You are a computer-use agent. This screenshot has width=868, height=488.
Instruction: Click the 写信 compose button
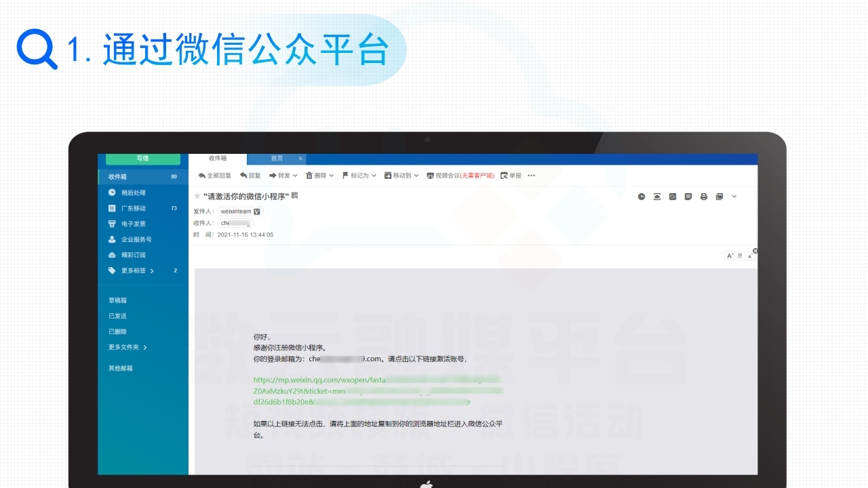pyautogui.click(x=143, y=159)
